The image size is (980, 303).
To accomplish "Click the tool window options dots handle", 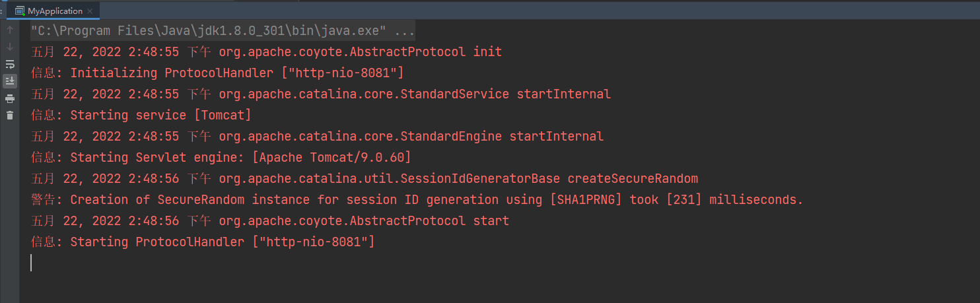I will pos(3,11).
